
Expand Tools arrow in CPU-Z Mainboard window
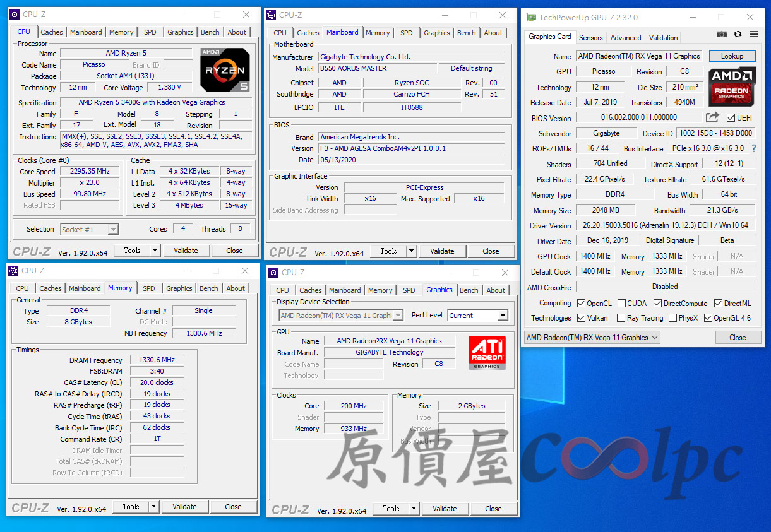coord(411,251)
